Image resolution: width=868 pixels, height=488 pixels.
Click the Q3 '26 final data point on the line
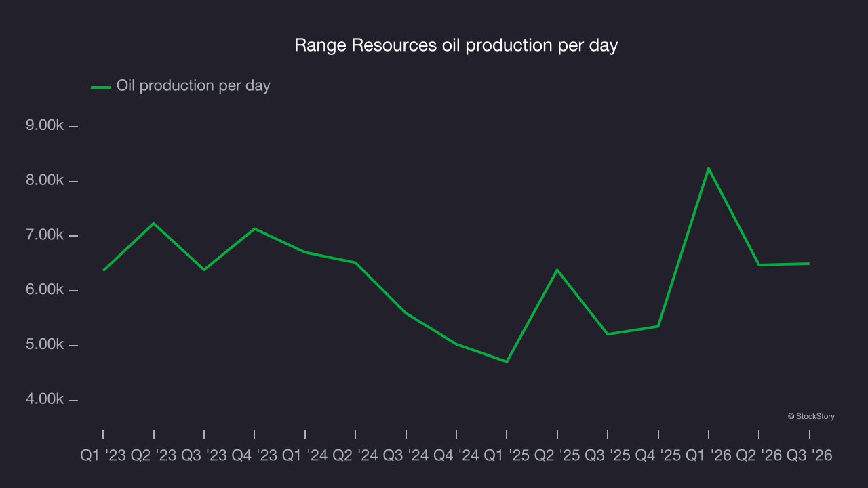click(809, 264)
